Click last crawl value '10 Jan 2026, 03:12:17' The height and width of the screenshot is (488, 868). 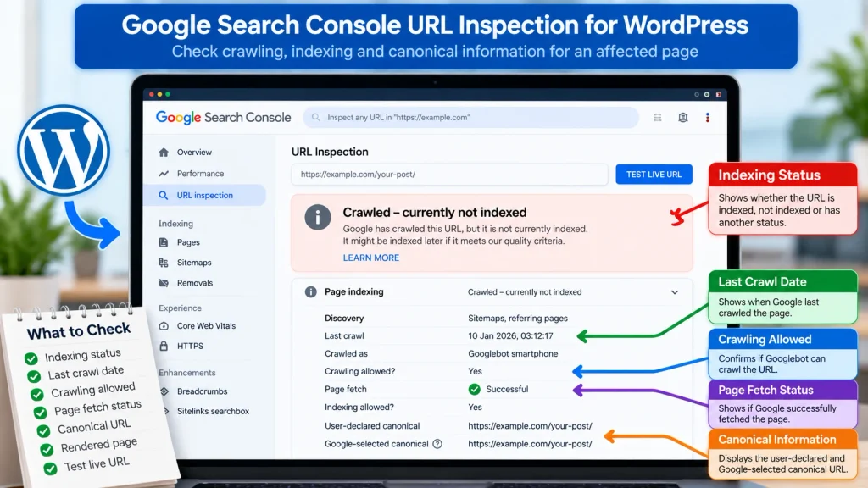[510, 335]
